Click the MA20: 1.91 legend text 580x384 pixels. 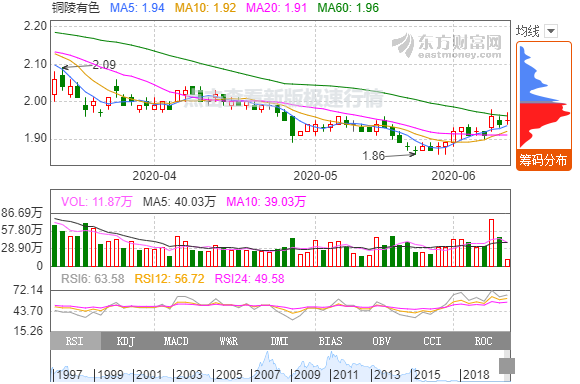(277, 8)
